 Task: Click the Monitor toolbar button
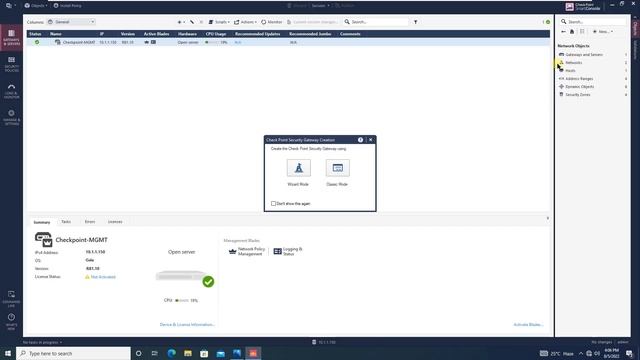click(271, 22)
